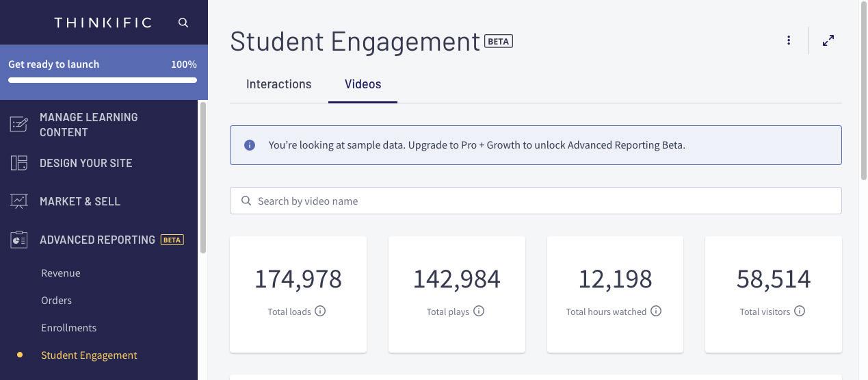Image resolution: width=868 pixels, height=380 pixels.
Task: Open the Revenue report link
Action: pos(61,273)
